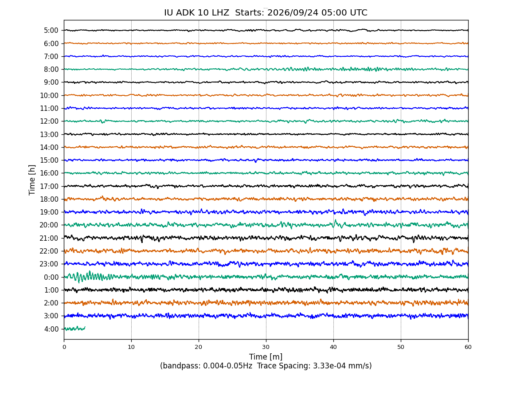Click the Time [h] vertical axis label

32,180
